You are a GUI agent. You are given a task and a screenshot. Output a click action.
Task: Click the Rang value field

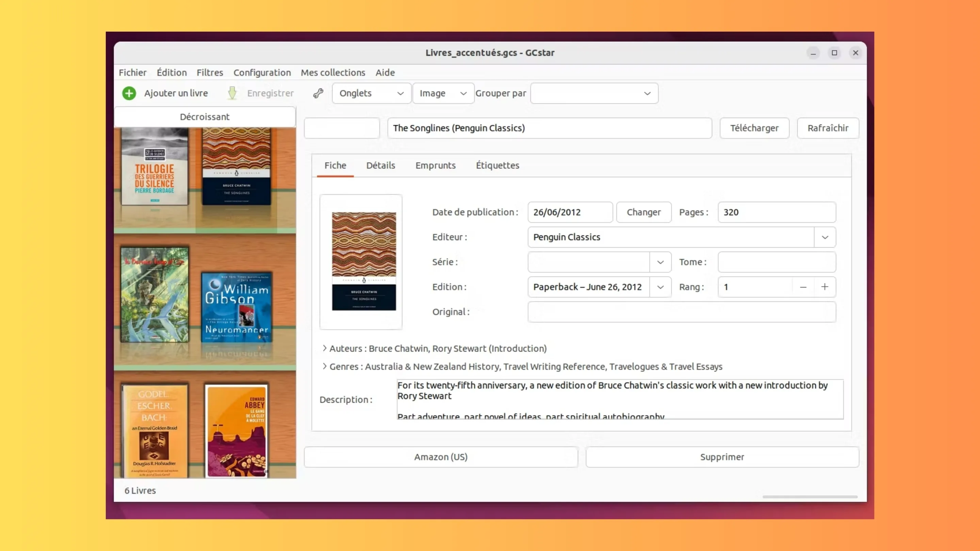[x=755, y=287]
